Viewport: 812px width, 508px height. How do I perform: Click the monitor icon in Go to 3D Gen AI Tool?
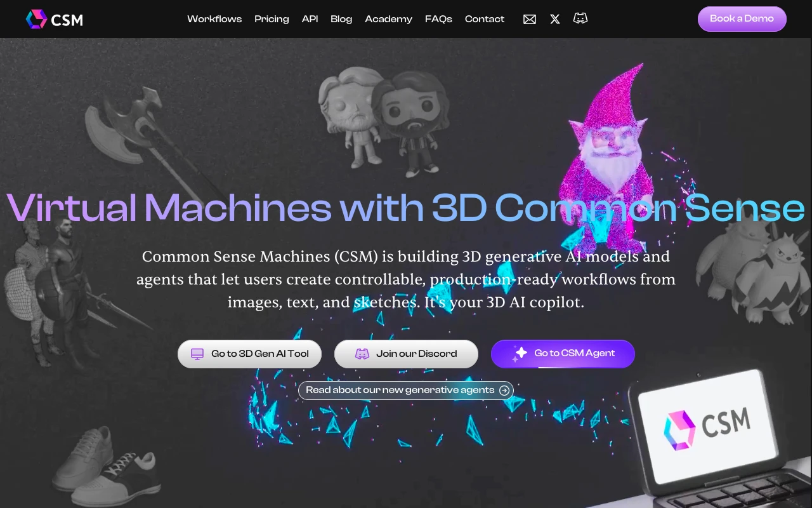tap(197, 354)
